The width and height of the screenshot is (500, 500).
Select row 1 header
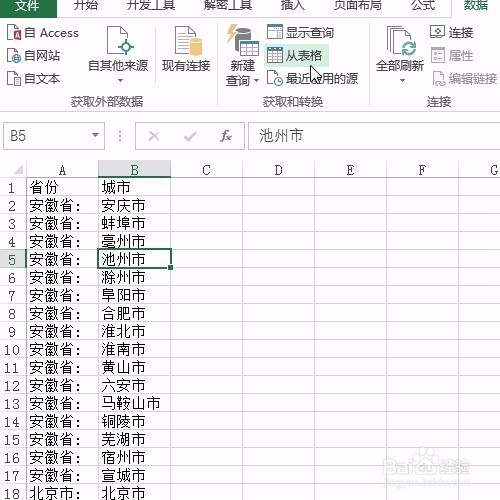pyautogui.click(x=12, y=187)
